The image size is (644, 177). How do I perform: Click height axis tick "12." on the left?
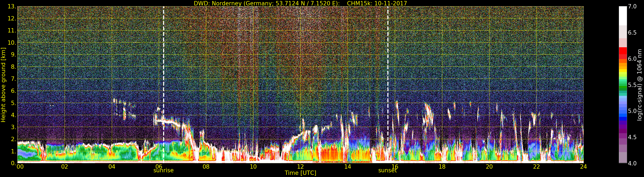pyautogui.click(x=12, y=18)
